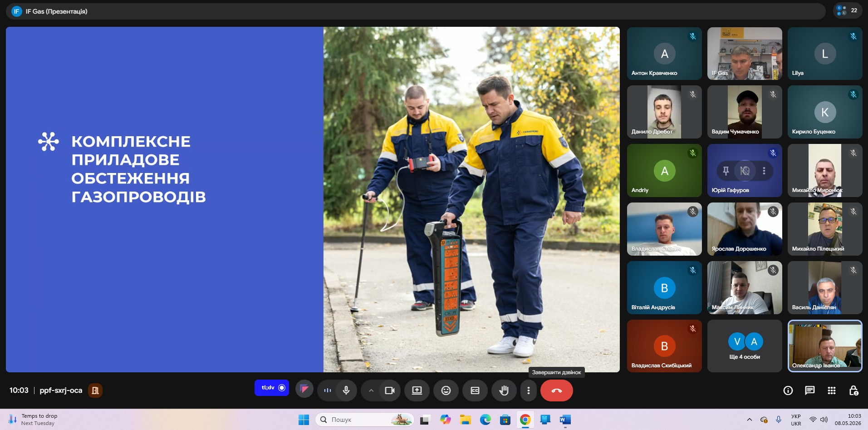Toggle the camera on or off
The image size is (868, 430).
click(x=390, y=390)
